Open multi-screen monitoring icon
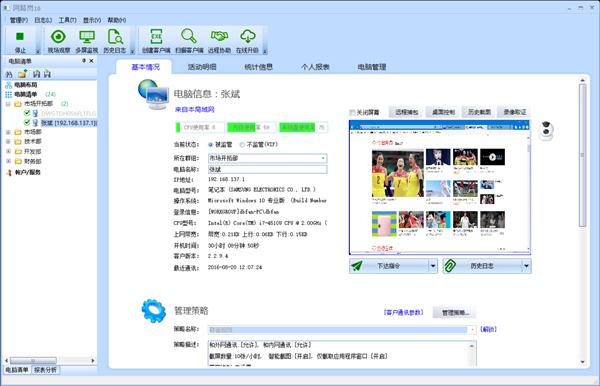This screenshot has width=600, height=386. point(87,36)
